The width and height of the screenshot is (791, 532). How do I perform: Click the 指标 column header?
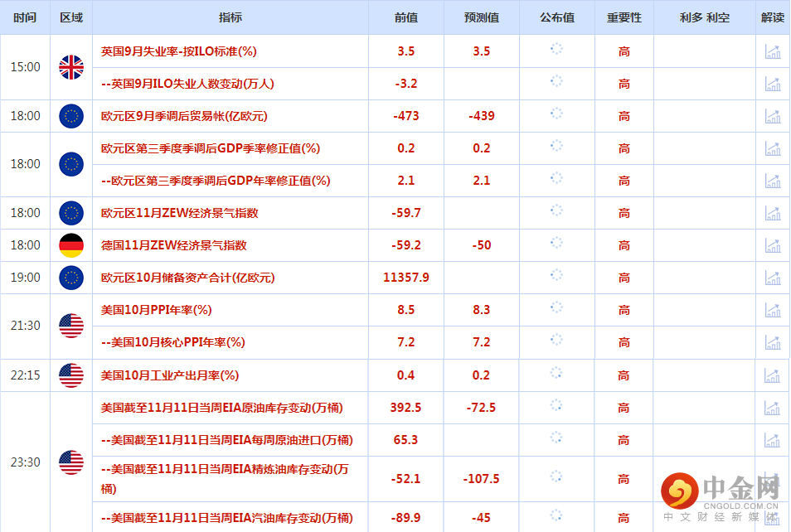coord(230,17)
